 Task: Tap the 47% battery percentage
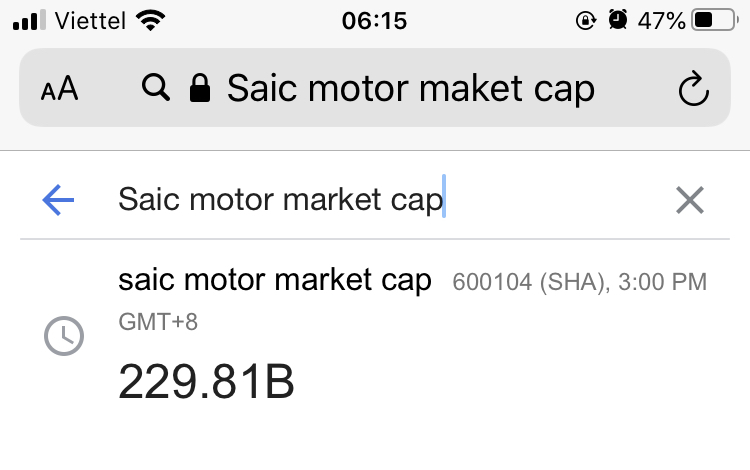[x=662, y=21]
